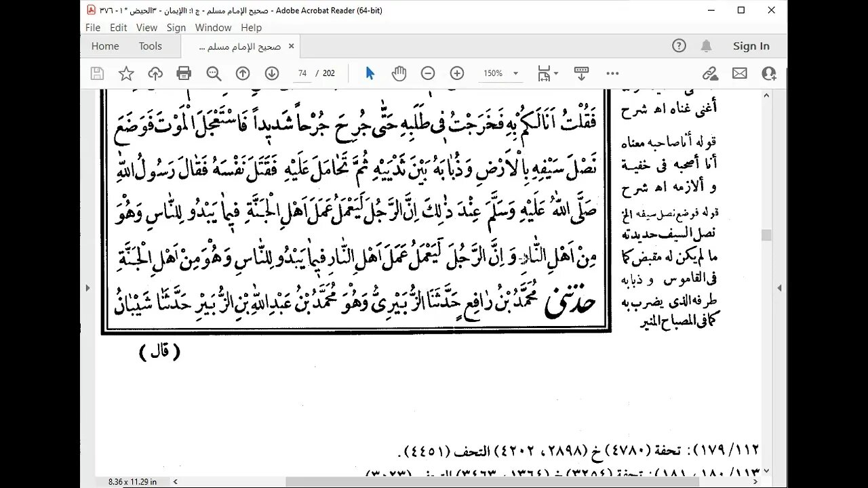Open the find text magnifier tool
This screenshot has width=868, height=488.
coord(214,73)
